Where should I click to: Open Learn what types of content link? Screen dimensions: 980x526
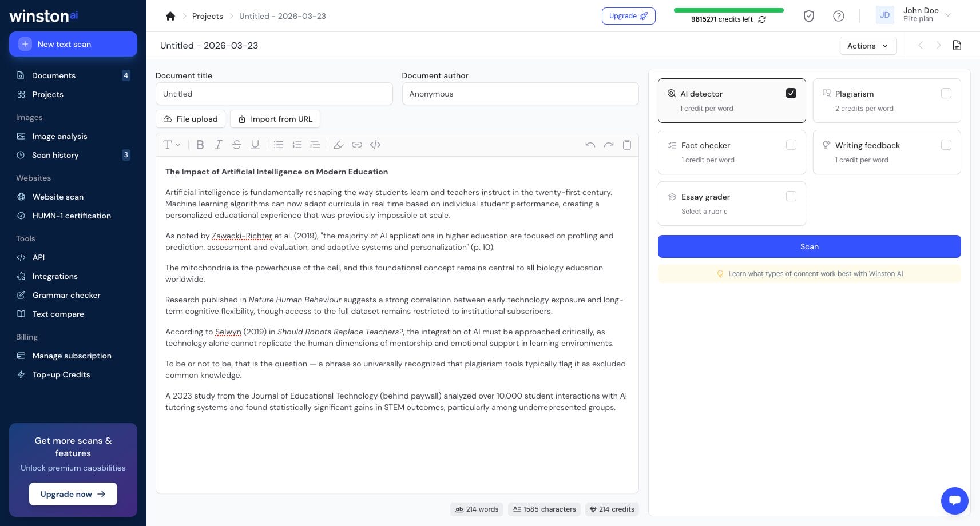point(809,274)
